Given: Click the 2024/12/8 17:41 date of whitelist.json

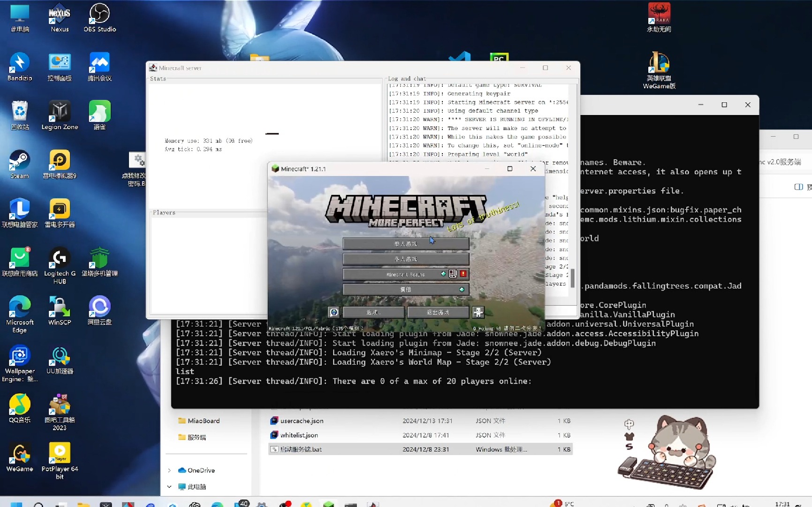Looking at the screenshot, I should click(425, 435).
